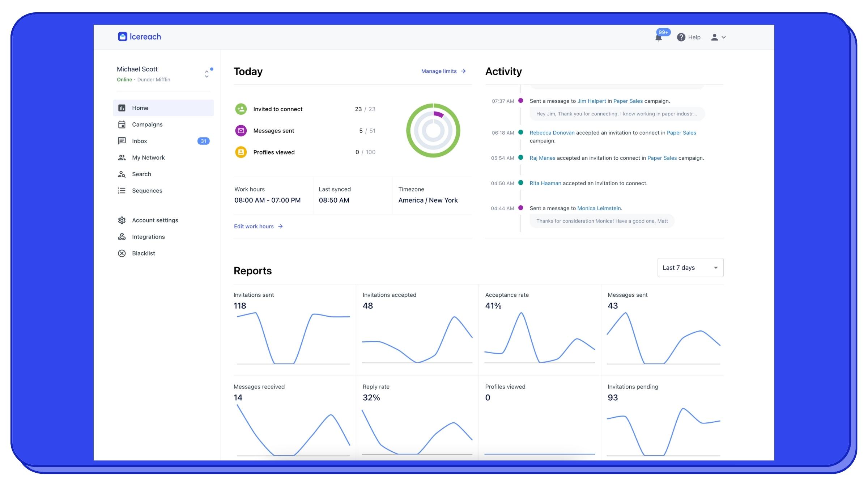
Task: Go to Campaigns in sidebar
Action: pos(147,125)
